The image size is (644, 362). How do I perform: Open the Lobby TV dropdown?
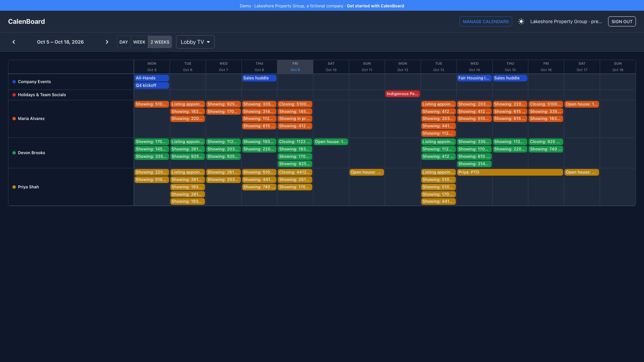tap(195, 42)
